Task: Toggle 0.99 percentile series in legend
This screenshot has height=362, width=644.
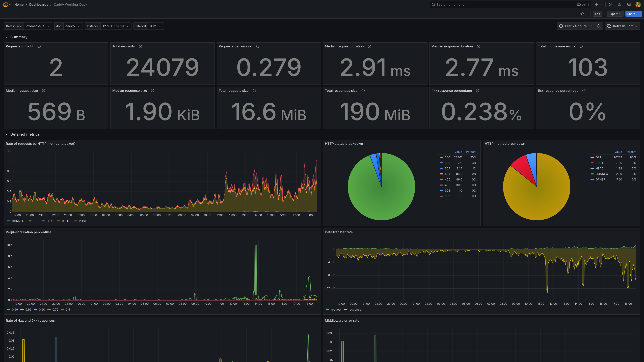Action: tap(14, 310)
